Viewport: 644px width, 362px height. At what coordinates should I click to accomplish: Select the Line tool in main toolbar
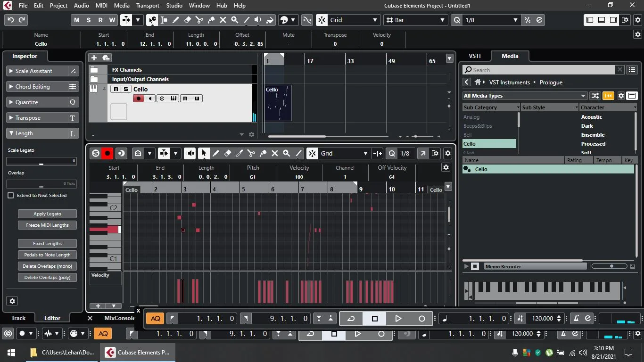point(246,20)
